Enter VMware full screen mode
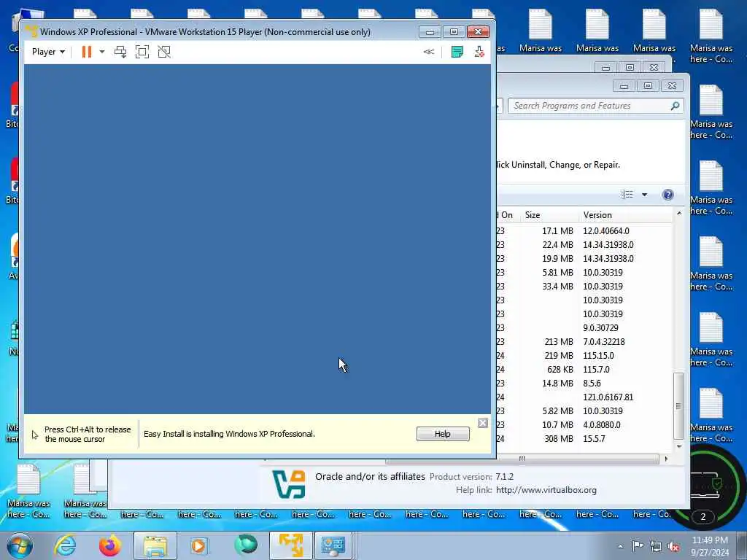The width and height of the screenshot is (747, 560). point(142,52)
